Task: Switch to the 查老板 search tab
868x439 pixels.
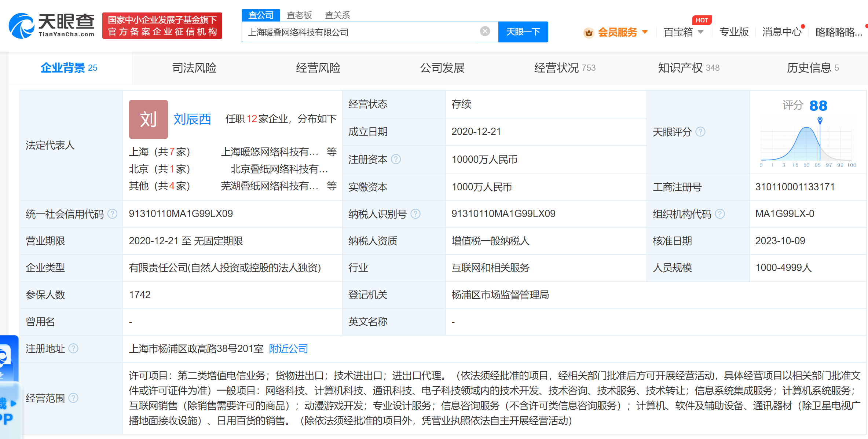Action: coord(299,15)
